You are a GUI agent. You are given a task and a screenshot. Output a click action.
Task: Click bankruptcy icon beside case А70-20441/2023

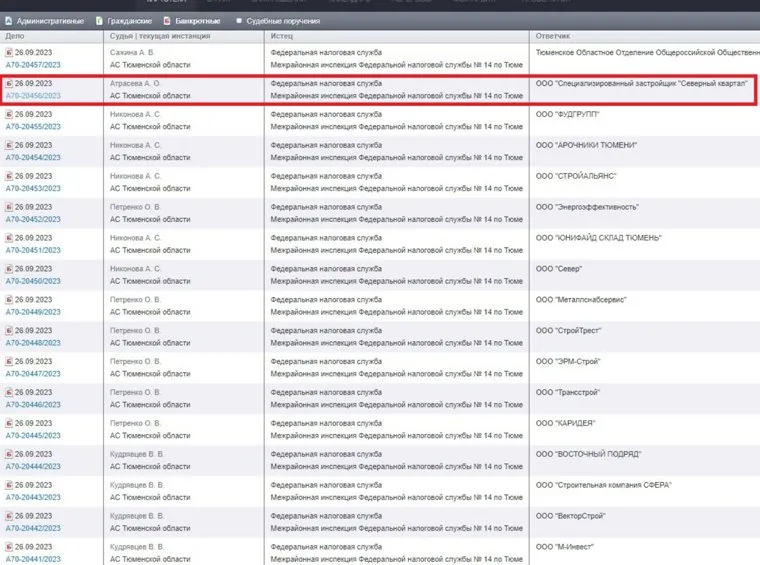(x=9, y=546)
